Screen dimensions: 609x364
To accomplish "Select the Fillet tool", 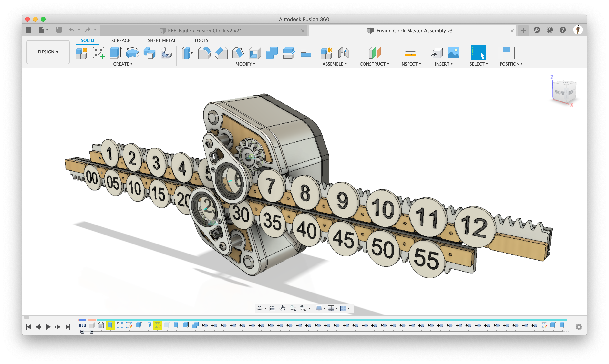I will (204, 53).
